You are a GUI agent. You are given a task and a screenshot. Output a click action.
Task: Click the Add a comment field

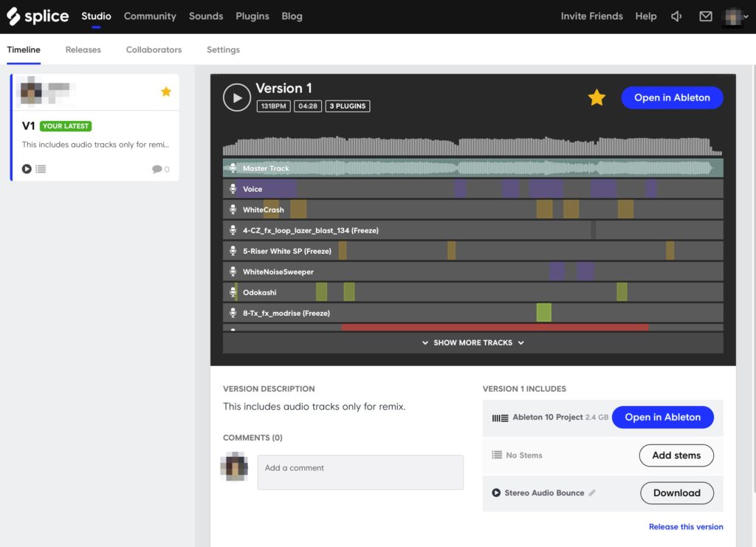click(x=360, y=472)
